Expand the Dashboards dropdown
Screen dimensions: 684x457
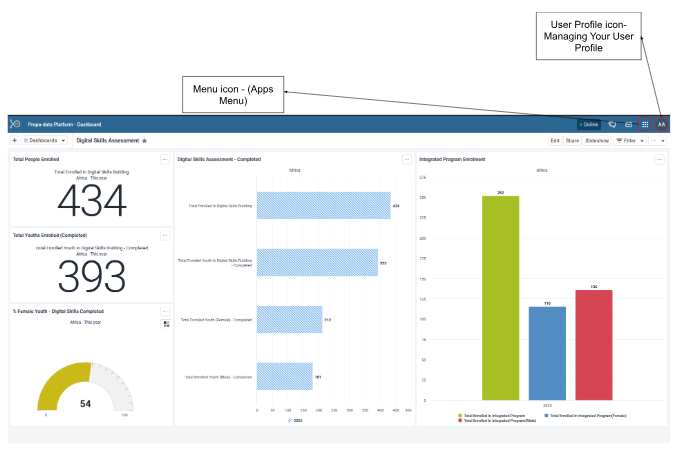(44, 141)
